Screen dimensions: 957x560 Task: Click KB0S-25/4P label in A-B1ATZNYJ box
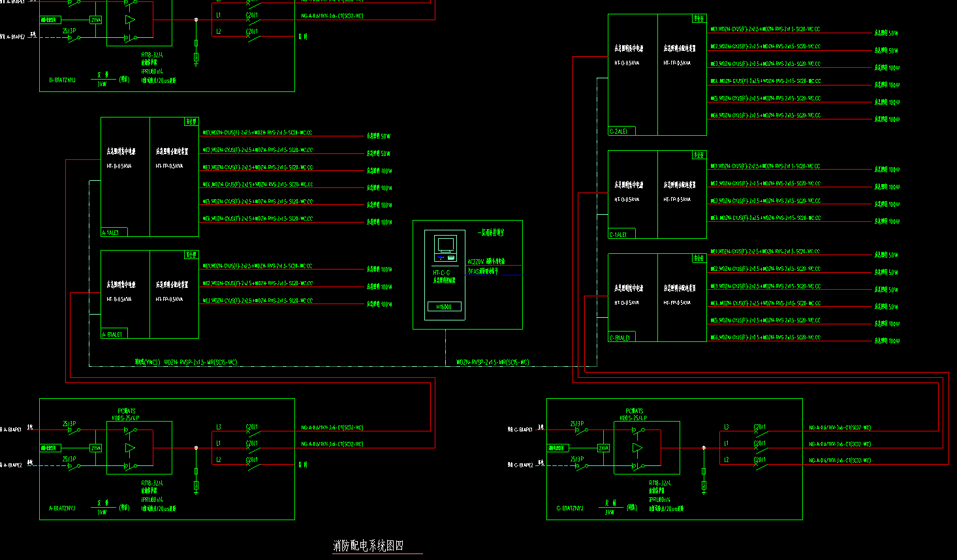click(x=125, y=418)
